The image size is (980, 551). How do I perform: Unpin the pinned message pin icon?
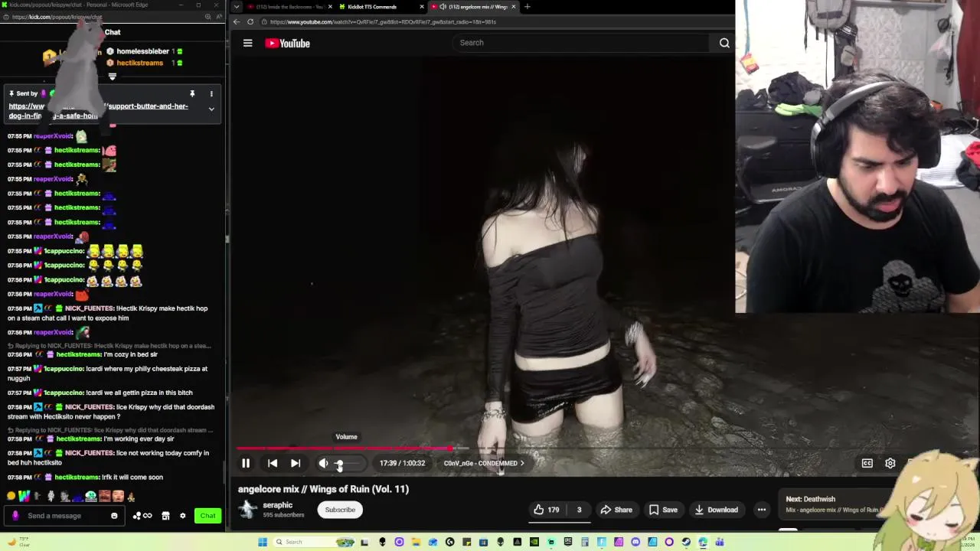(192, 93)
